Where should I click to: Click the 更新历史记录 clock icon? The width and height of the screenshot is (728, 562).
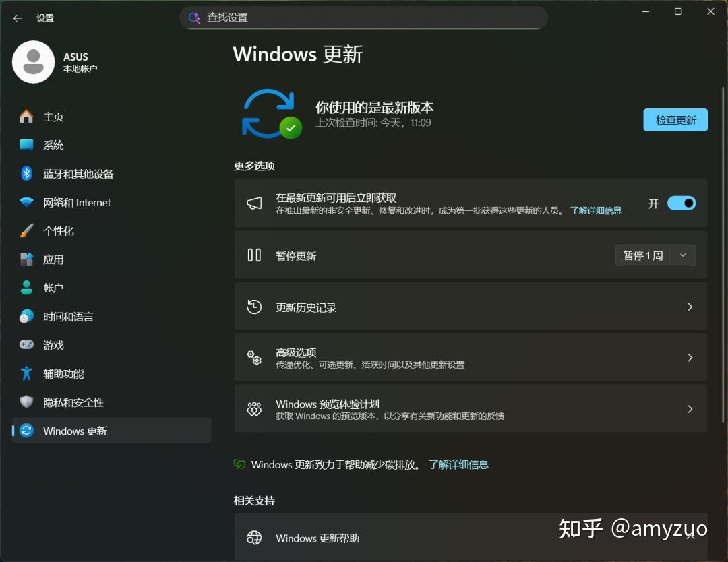(254, 307)
